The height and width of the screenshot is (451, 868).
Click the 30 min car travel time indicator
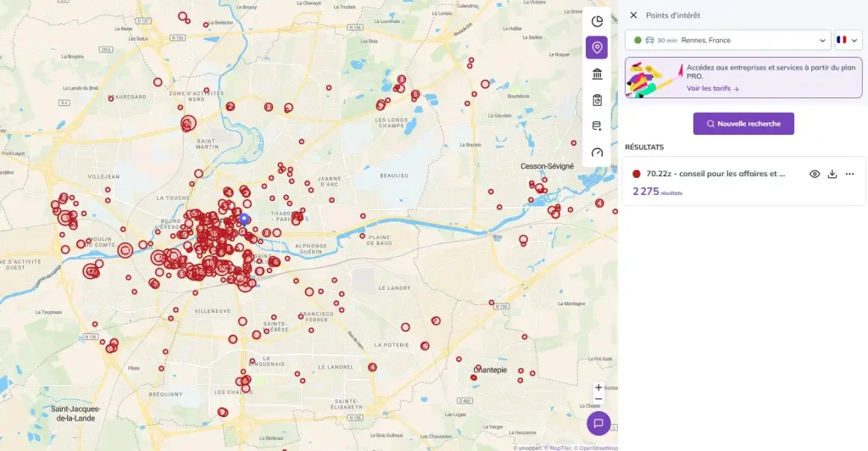[661, 41]
